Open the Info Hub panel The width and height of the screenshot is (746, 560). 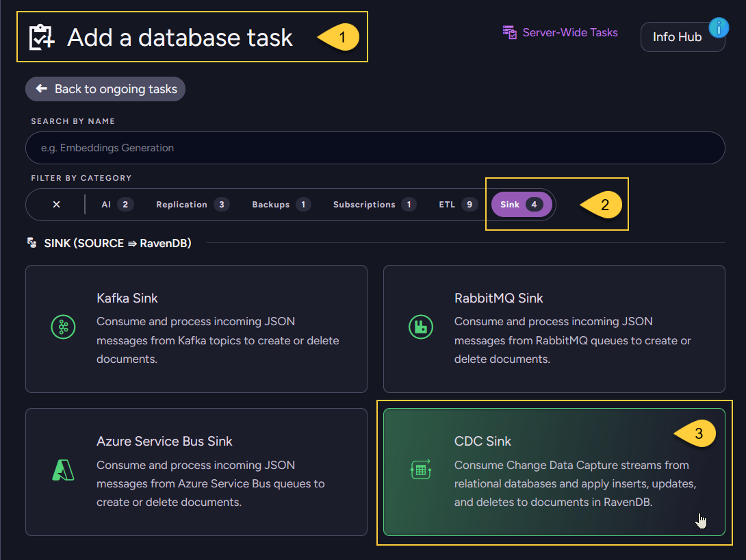(677, 37)
